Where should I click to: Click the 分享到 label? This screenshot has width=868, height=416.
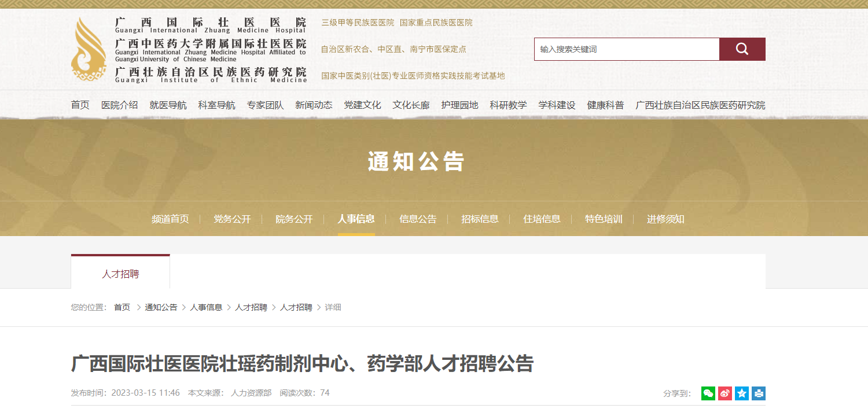(677, 393)
